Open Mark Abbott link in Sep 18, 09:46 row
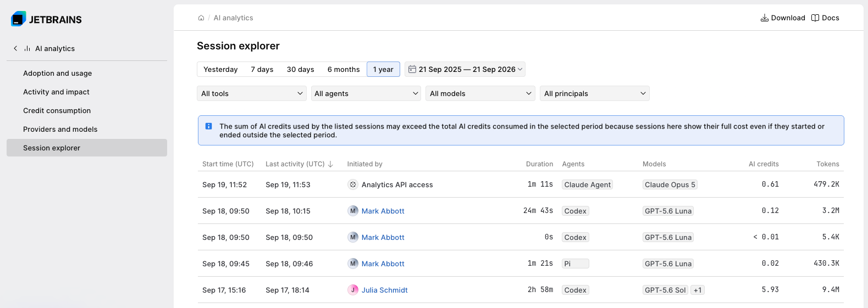The height and width of the screenshot is (308, 868). point(383,264)
